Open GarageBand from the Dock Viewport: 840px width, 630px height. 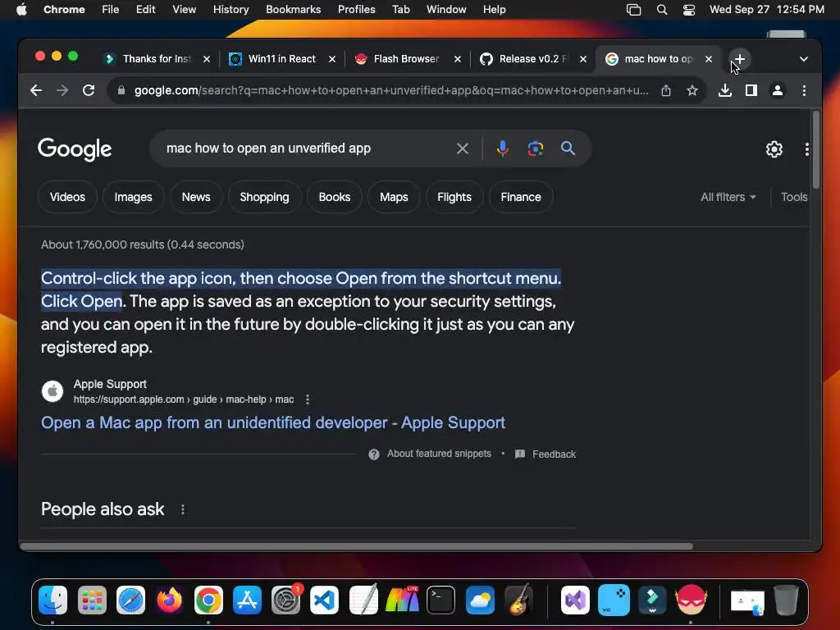click(x=518, y=600)
